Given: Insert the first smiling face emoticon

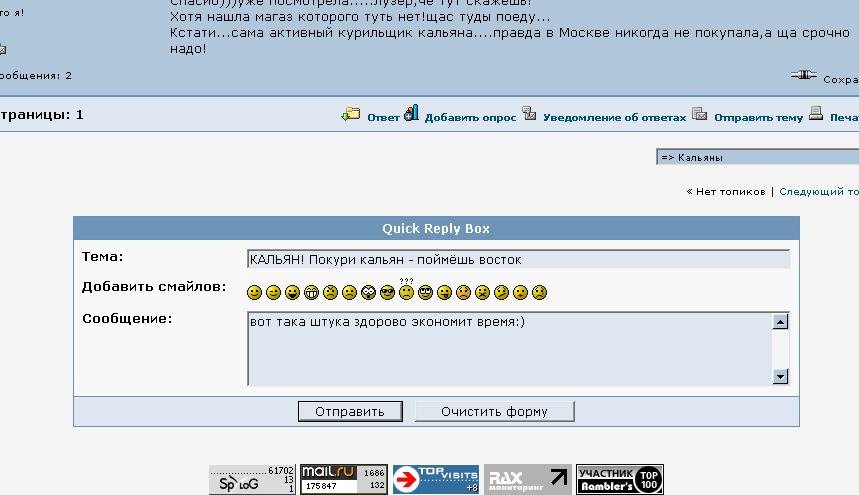Looking at the screenshot, I should click(x=254, y=293).
